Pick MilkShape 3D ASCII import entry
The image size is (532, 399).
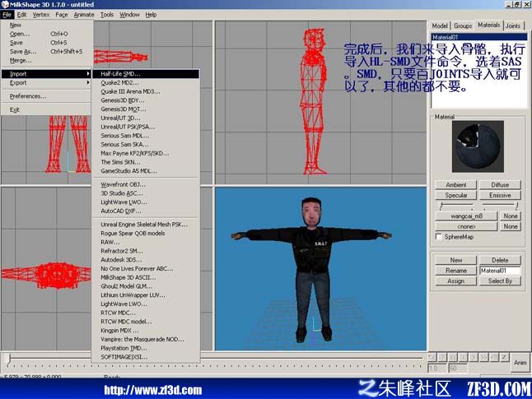coord(146,277)
